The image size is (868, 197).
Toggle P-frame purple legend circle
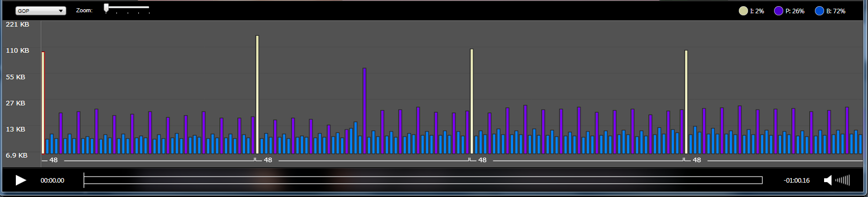[779, 11]
